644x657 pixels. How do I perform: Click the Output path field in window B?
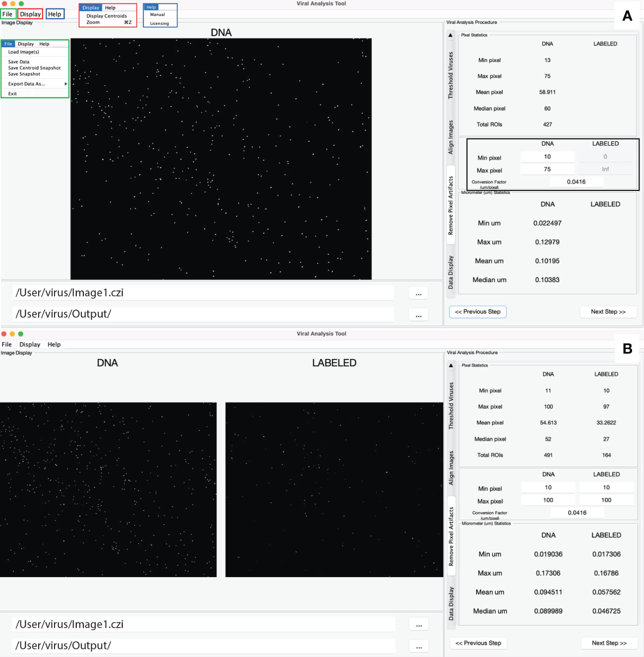pyautogui.click(x=204, y=646)
